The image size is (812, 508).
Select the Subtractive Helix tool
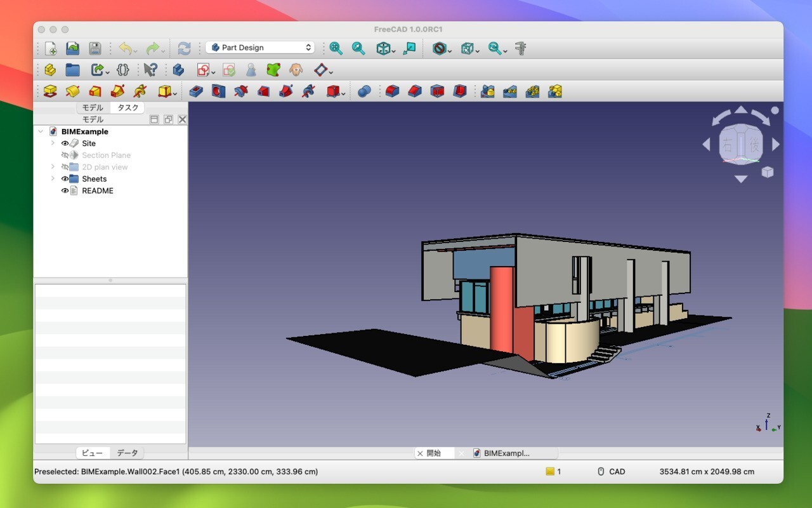(308, 91)
